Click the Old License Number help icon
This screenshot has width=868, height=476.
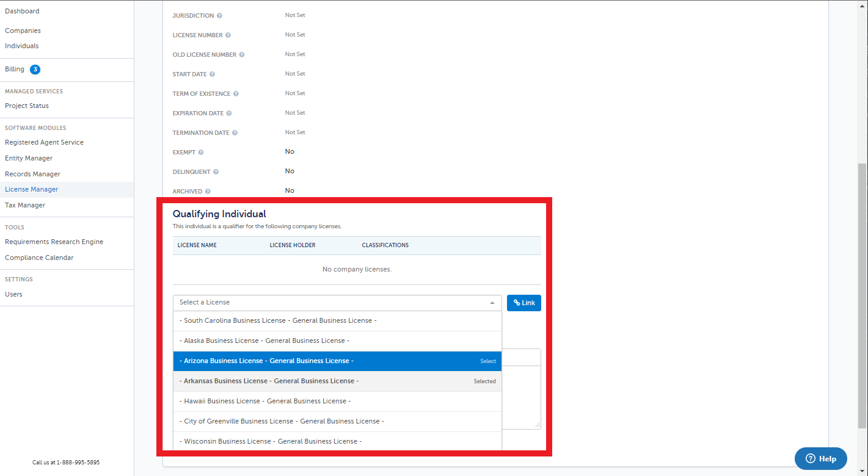coord(242,54)
